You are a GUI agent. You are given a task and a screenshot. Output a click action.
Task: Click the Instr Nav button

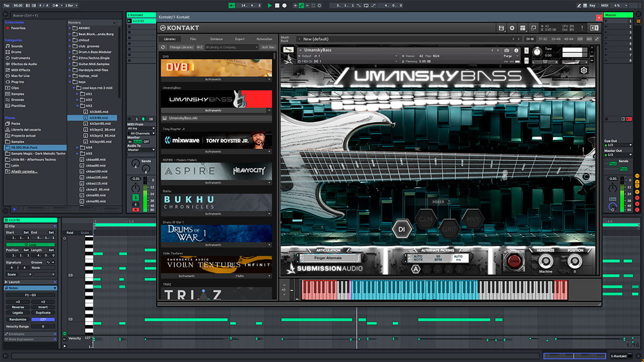(268, 47)
